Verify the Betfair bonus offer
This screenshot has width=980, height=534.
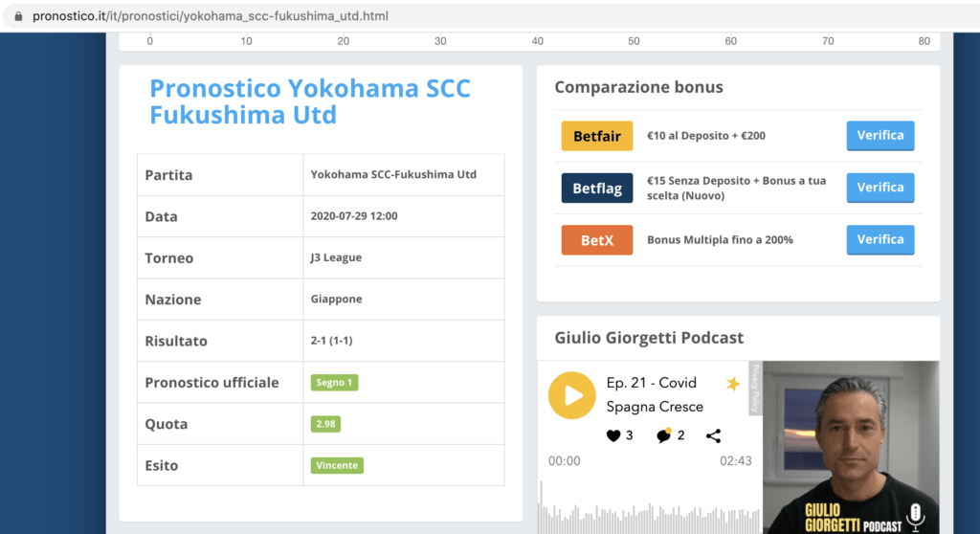pyautogui.click(x=880, y=136)
